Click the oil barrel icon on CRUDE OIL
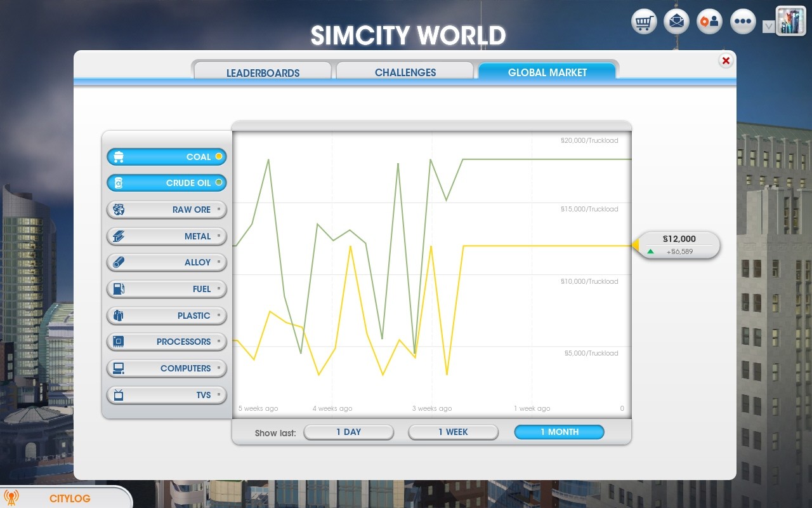This screenshot has width=812, height=508. coord(120,183)
